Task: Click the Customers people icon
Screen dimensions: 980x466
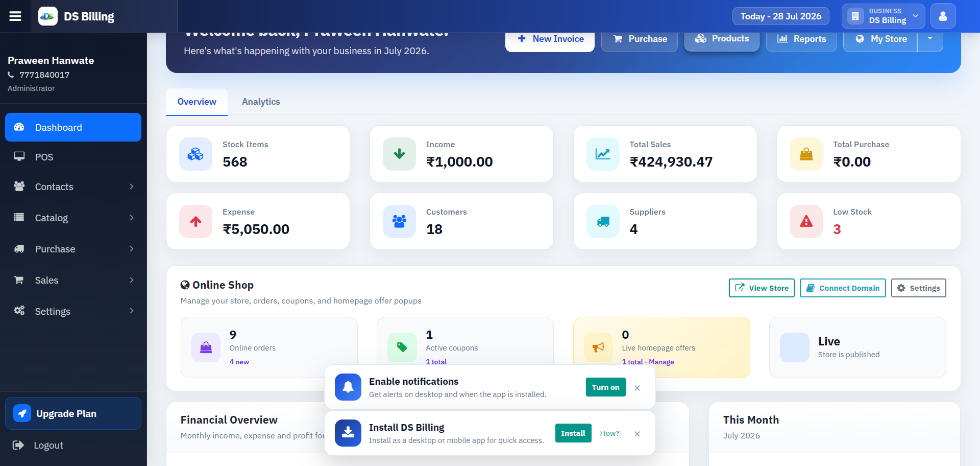Action: 399,221
